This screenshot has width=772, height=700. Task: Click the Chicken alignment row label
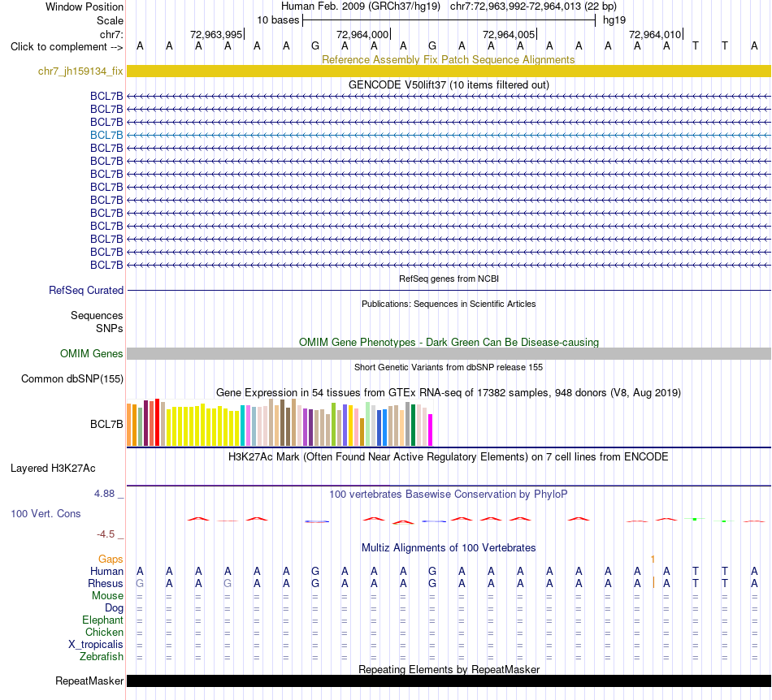pyautogui.click(x=104, y=632)
